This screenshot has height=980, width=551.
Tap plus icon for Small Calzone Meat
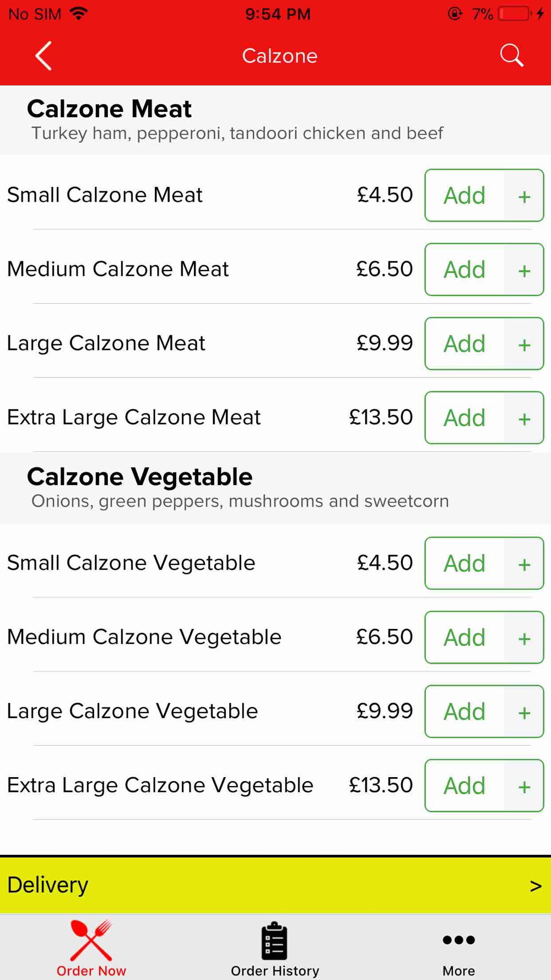(x=524, y=196)
